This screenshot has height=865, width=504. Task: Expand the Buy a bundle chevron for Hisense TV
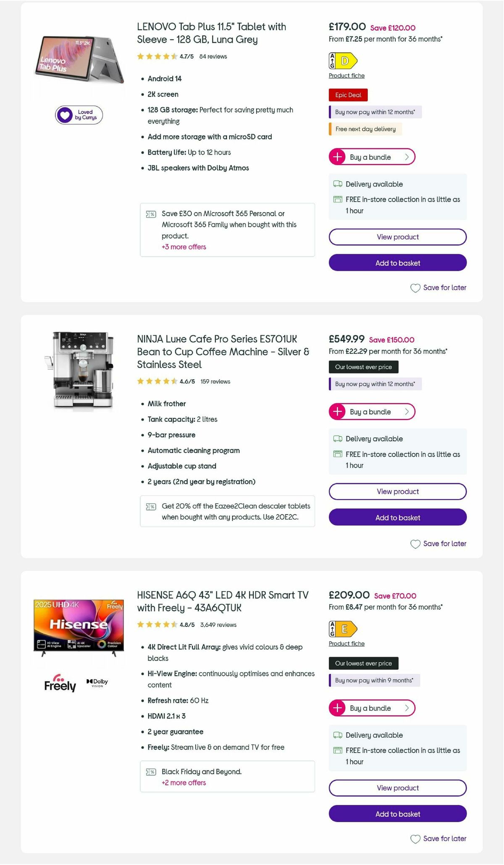click(406, 708)
